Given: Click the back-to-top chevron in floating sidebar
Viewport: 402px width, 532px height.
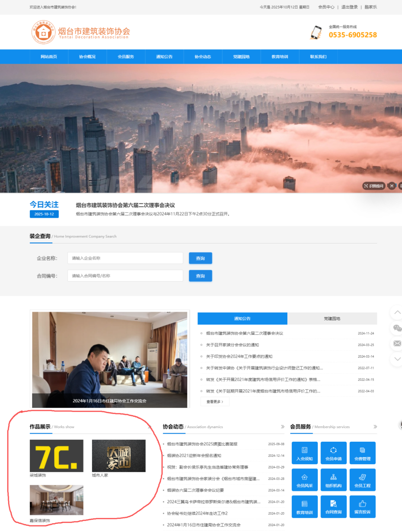Looking at the screenshot, I should point(398,313).
